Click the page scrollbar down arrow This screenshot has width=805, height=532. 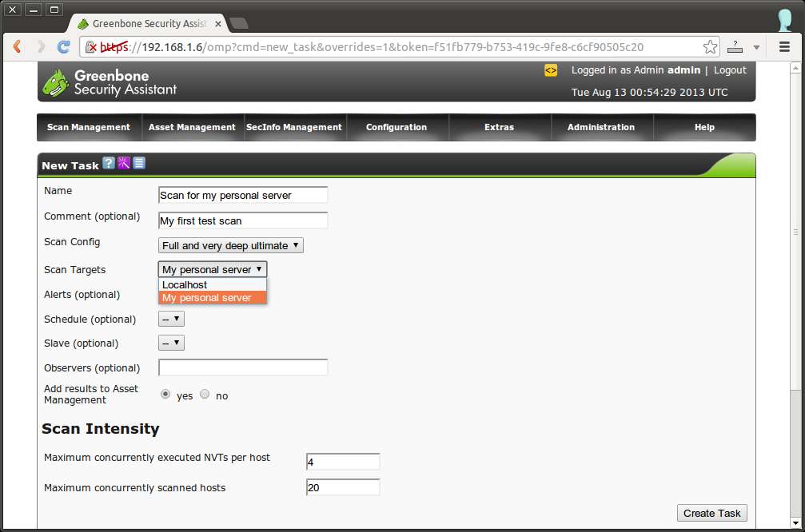click(795, 523)
